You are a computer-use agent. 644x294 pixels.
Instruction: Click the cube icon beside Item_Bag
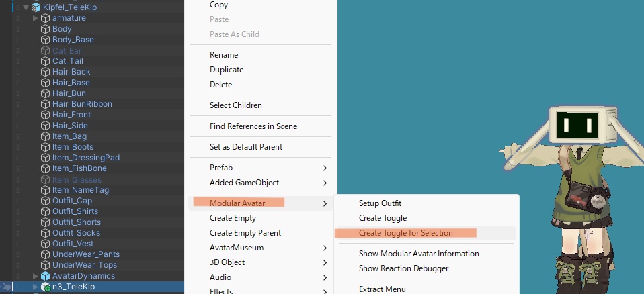(46, 136)
